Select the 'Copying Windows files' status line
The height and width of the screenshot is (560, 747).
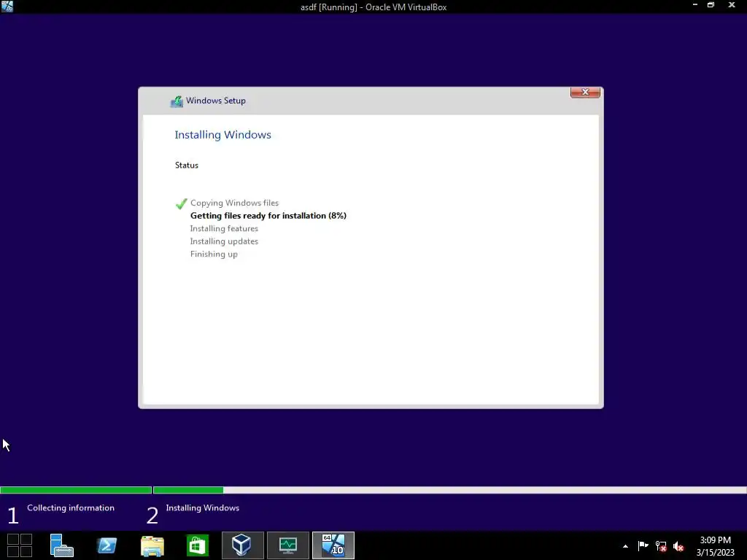click(x=234, y=203)
